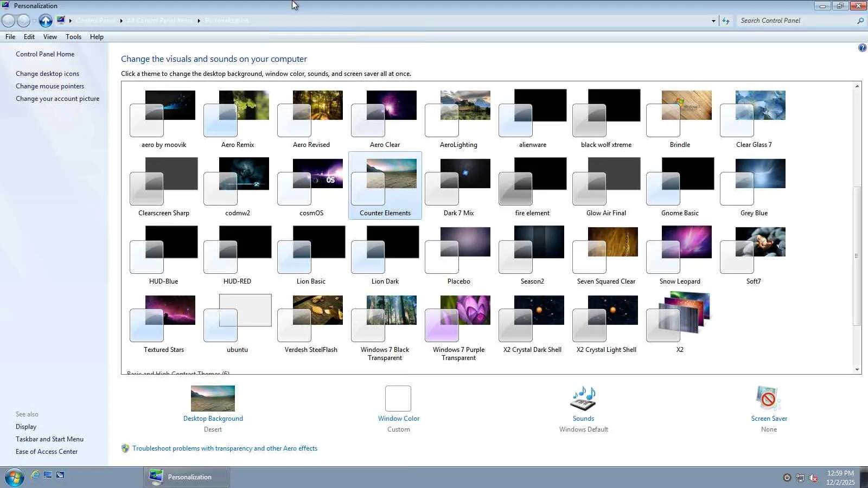Viewport: 868px width, 488px height.
Task: Open the View menu
Action: pyautogui.click(x=50, y=37)
